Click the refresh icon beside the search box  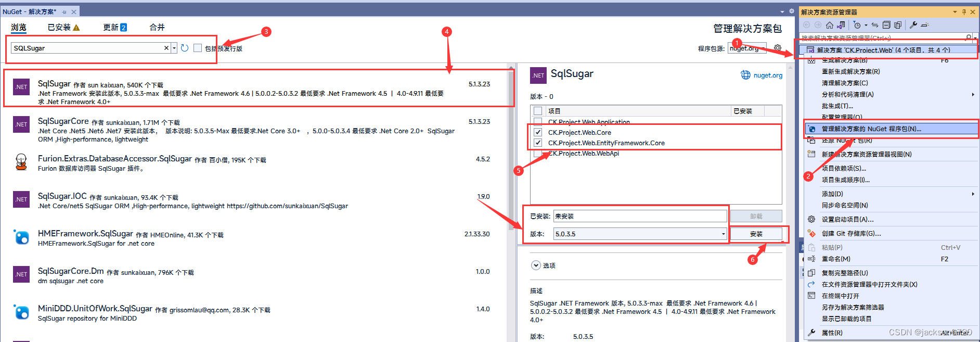[x=185, y=48]
